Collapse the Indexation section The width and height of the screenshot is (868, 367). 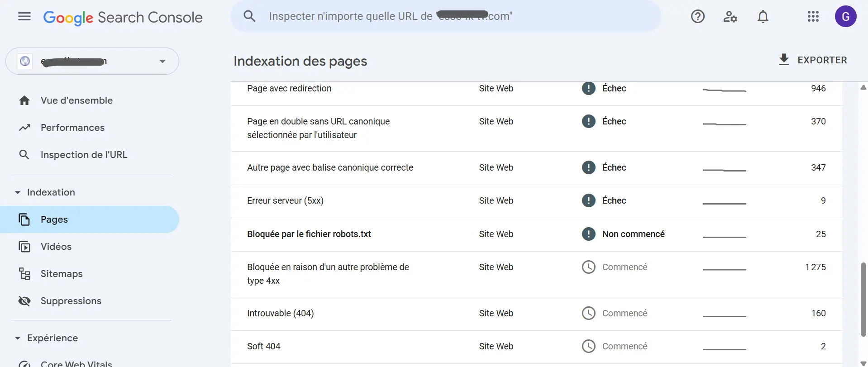(18, 192)
